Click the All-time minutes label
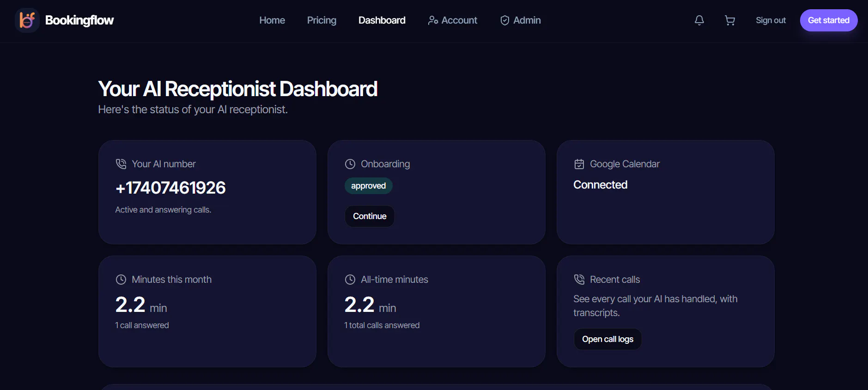The width and height of the screenshot is (868, 390). click(395, 280)
